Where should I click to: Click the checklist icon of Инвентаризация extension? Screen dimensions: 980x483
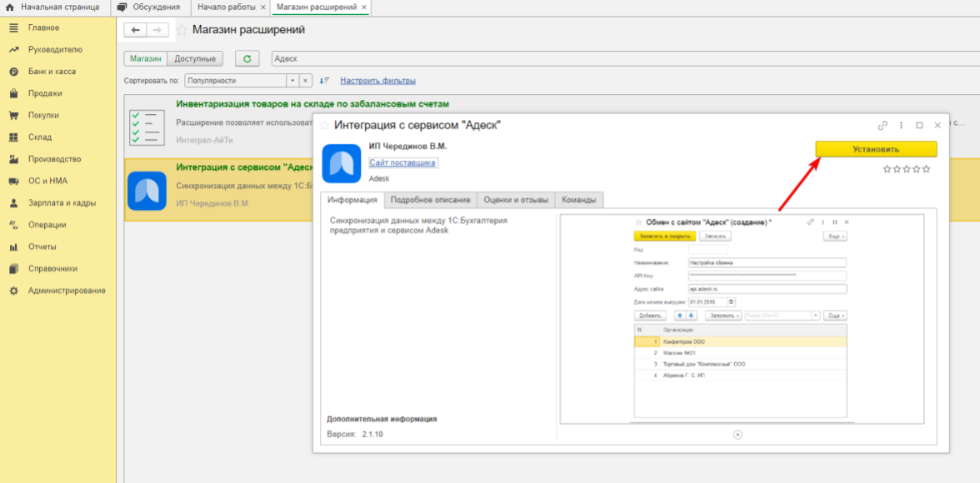pos(147,126)
